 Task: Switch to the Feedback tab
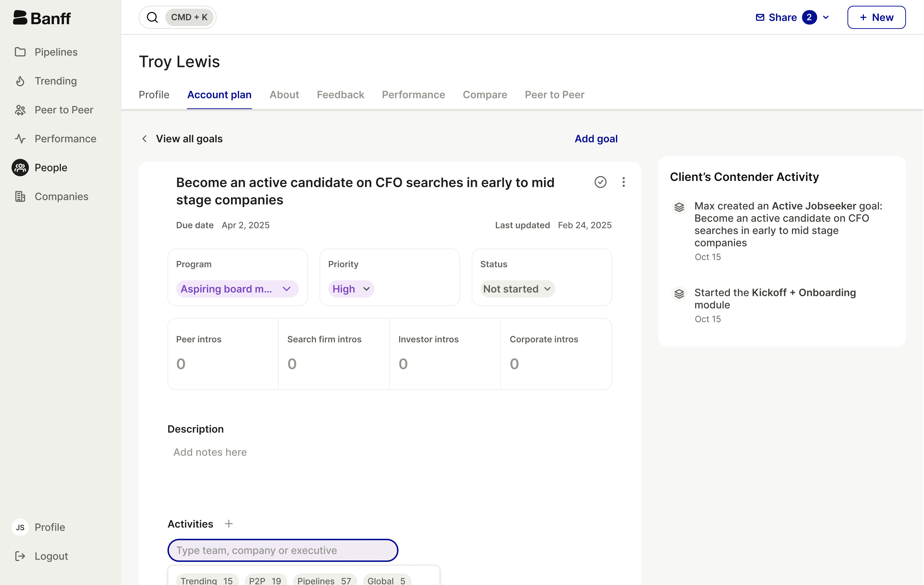pos(340,95)
